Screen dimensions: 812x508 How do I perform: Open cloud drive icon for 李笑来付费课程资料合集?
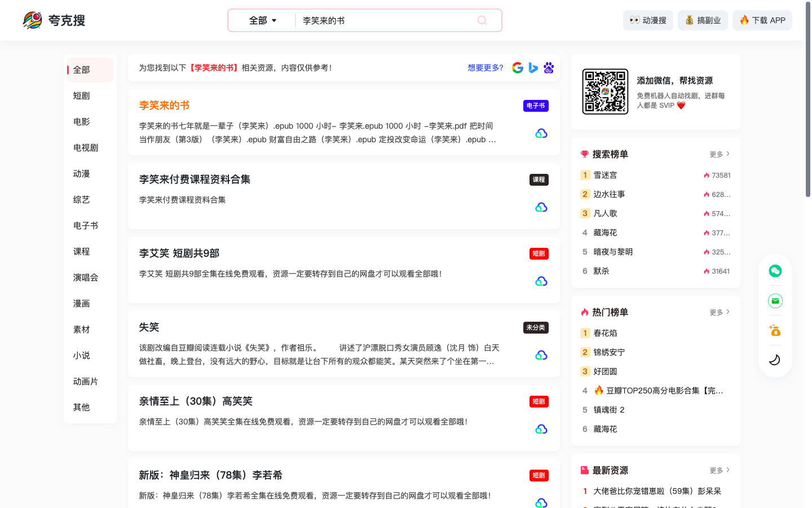541,207
